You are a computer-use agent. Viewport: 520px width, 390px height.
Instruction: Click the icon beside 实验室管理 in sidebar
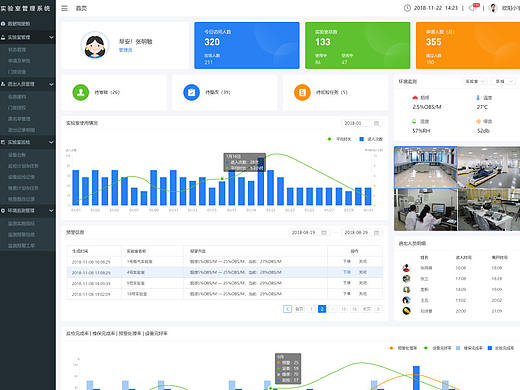(3, 37)
